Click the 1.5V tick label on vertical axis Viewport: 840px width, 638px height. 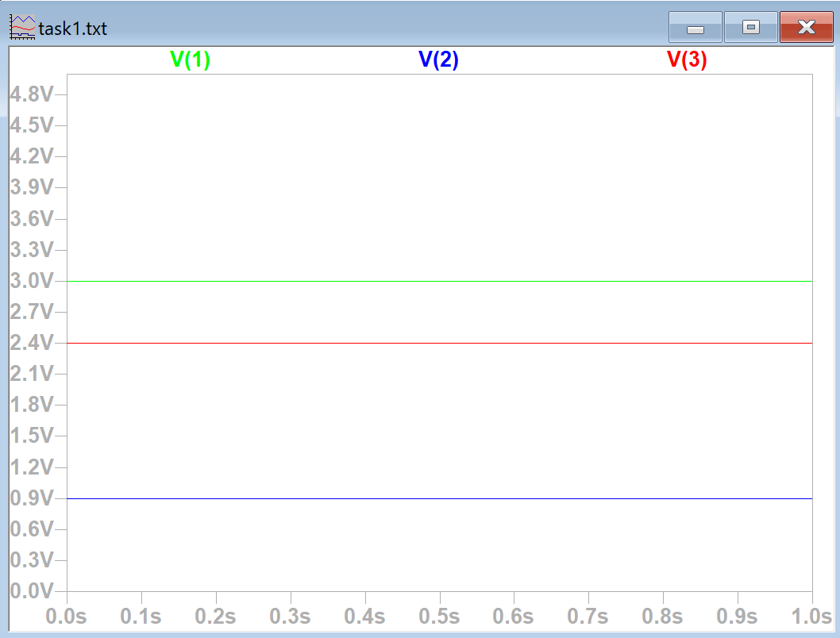(30, 436)
